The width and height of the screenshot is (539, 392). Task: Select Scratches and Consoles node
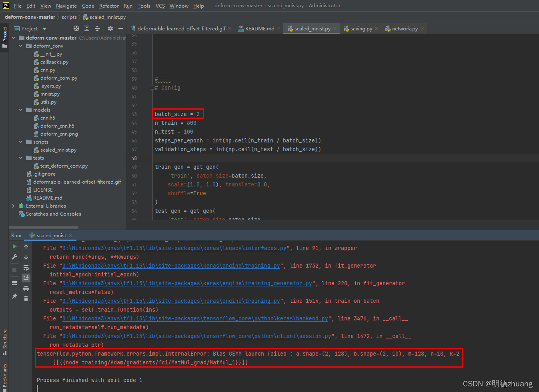pos(53,214)
